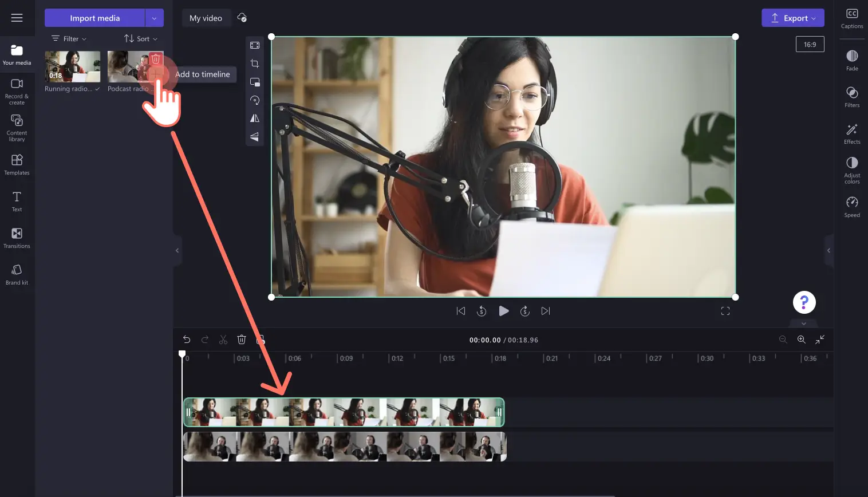Open the picture-in-picture layout tool

(255, 82)
